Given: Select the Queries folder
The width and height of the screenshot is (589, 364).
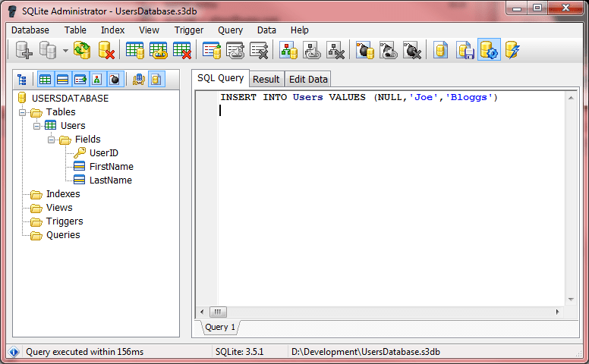Looking at the screenshot, I should coord(63,235).
